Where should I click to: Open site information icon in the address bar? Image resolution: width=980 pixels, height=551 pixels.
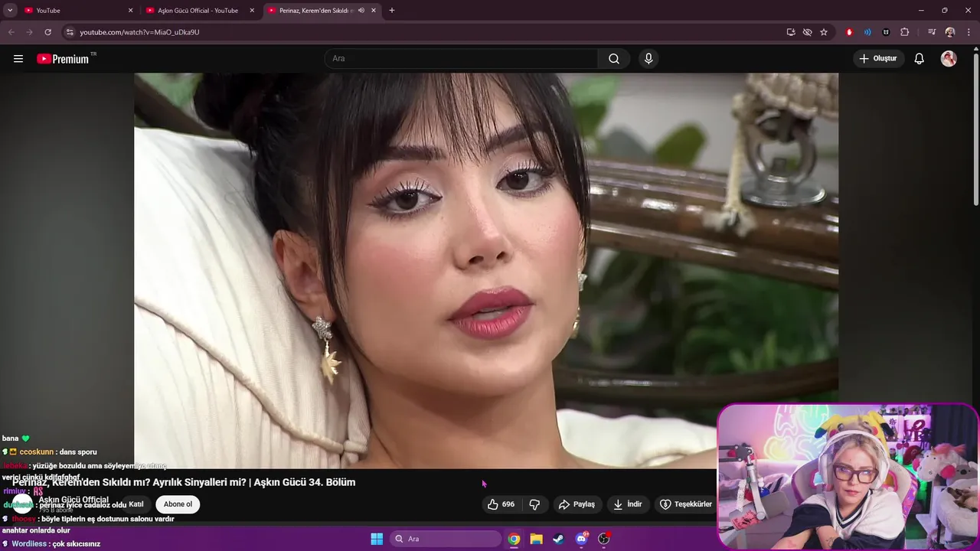click(x=70, y=32)
